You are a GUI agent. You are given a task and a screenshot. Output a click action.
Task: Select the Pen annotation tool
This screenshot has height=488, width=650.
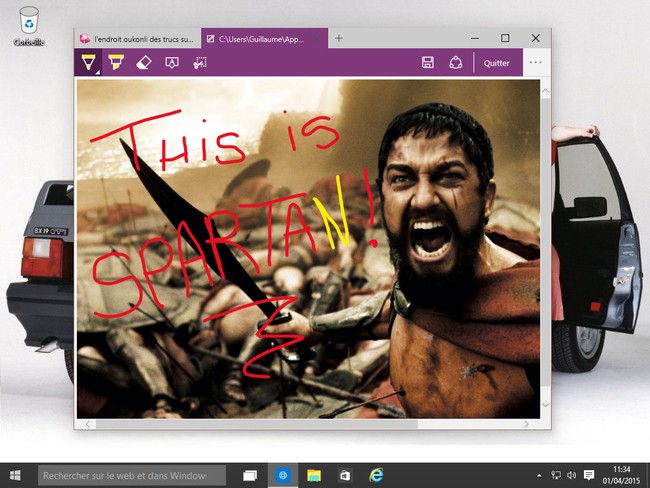click(90, 62)
